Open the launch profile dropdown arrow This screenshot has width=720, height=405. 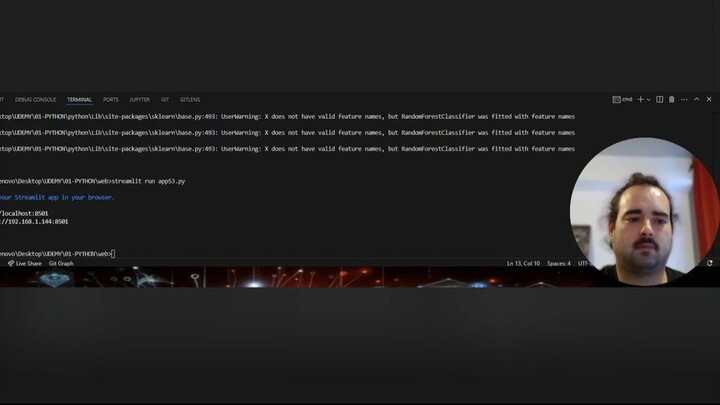tap(649, 100)
